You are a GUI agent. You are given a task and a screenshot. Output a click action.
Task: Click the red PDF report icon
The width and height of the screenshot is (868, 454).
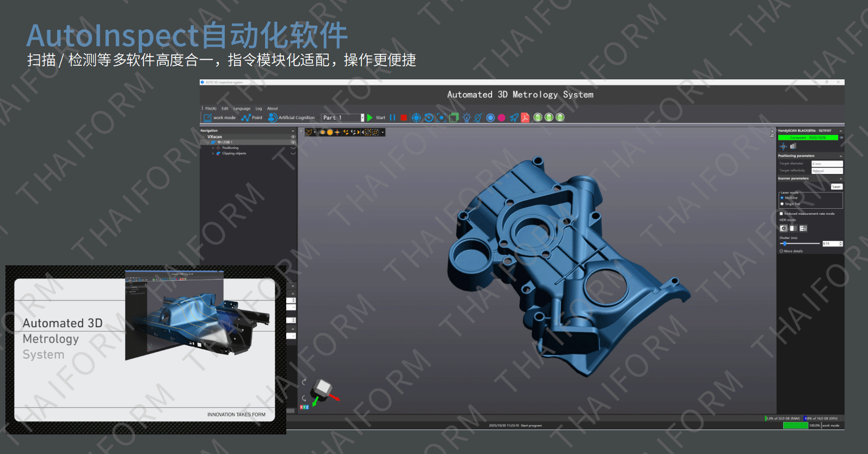[x=525, y=117]
